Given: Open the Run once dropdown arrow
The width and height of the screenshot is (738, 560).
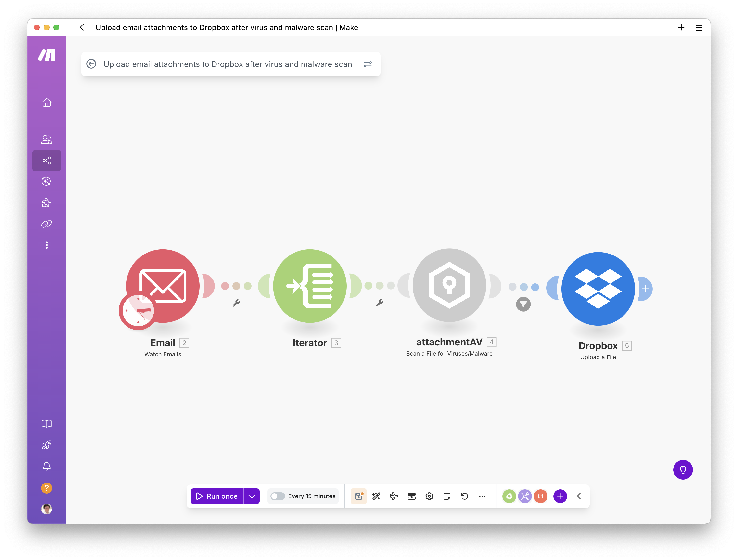Looking at the screenshot, I should 252,496.
